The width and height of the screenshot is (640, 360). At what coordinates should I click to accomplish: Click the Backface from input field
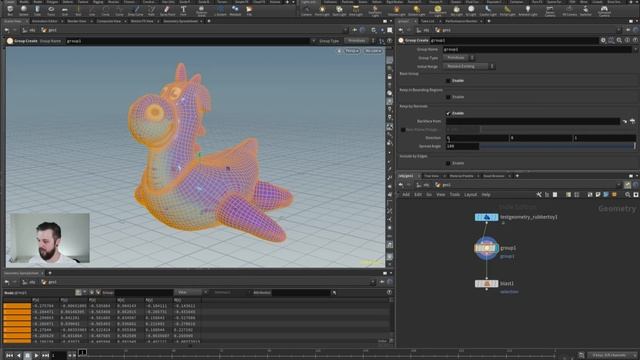click(x=533, y=121)
